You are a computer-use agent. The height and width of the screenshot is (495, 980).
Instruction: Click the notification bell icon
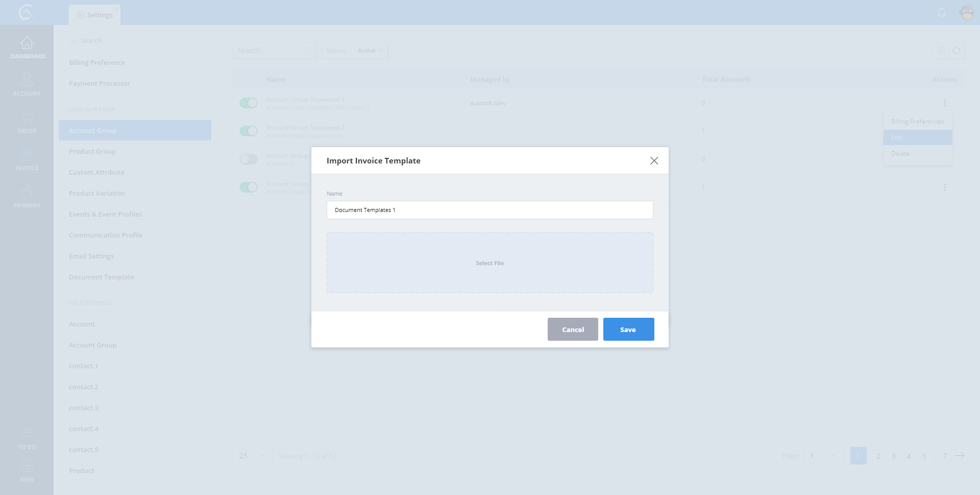[x=942, y=12]
